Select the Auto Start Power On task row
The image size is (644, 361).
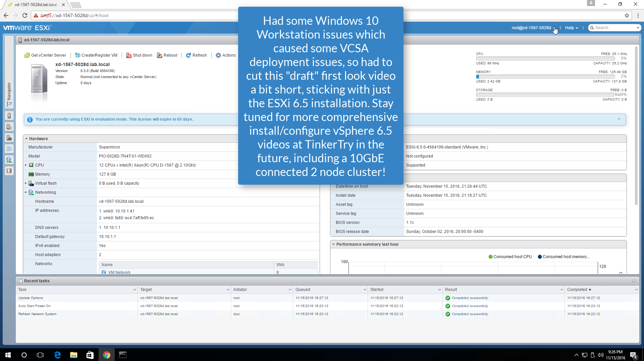(x=327, y=306)
